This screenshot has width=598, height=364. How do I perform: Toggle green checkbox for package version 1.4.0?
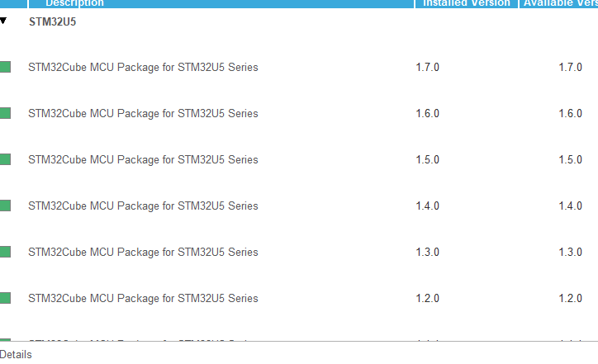pos(5,206)
